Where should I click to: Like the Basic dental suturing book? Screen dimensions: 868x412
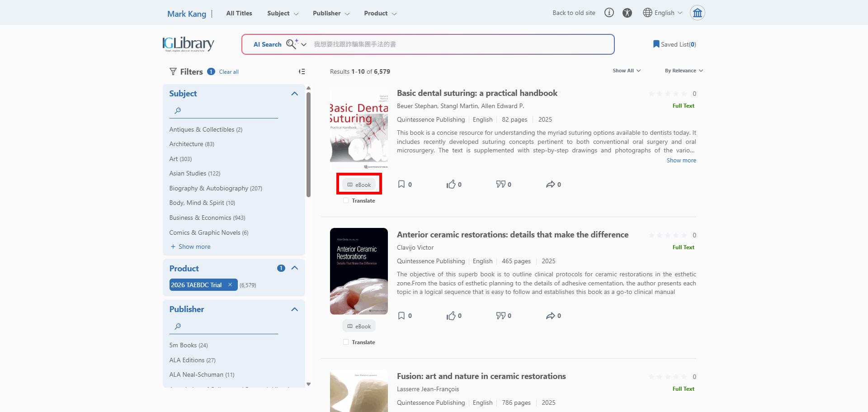pos(451,184)
